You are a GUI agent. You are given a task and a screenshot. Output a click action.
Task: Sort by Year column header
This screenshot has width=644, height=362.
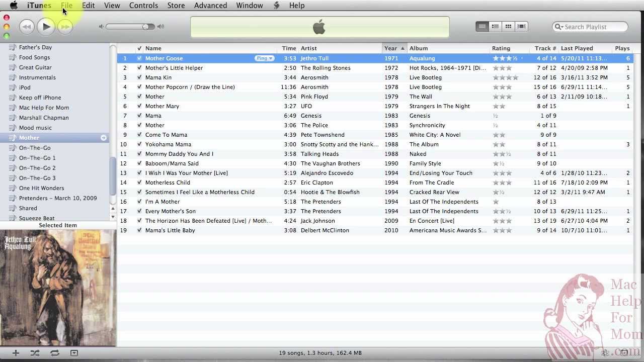[394, 48]
